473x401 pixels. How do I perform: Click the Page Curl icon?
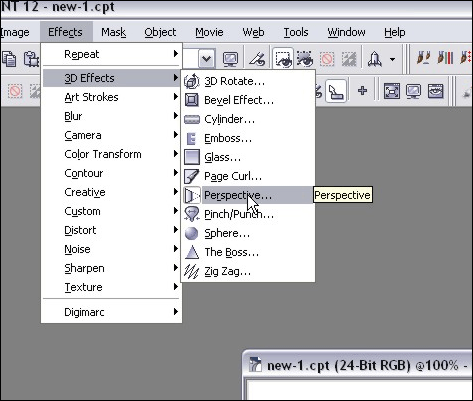(x=192, y=176)
